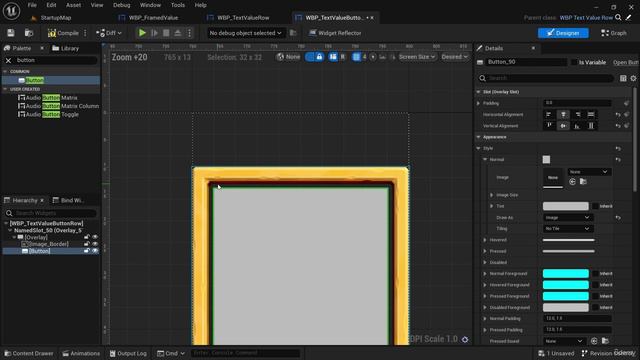Select Audio Button Matrix Column widget

[x=58, y=106]
